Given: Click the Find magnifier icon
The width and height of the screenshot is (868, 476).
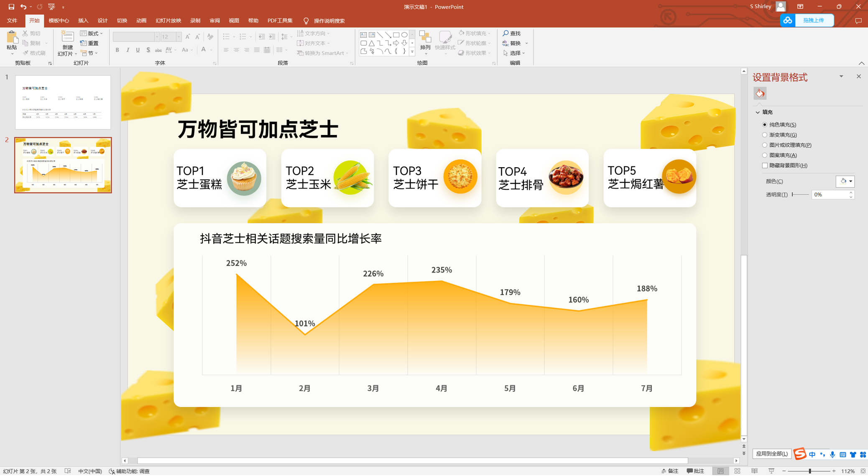Looking at the screenshot, I should pyautogui.click(x=506, y=33).
